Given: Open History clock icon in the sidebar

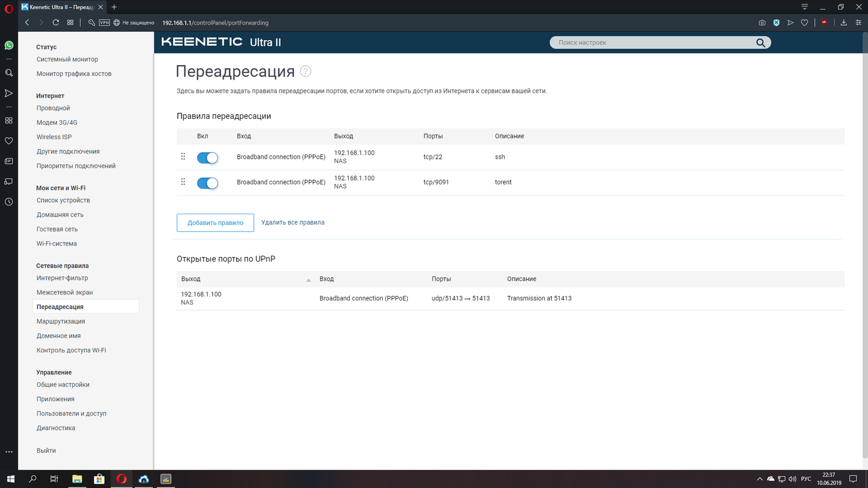Looking at the screenshot, I should pos(9,202).
